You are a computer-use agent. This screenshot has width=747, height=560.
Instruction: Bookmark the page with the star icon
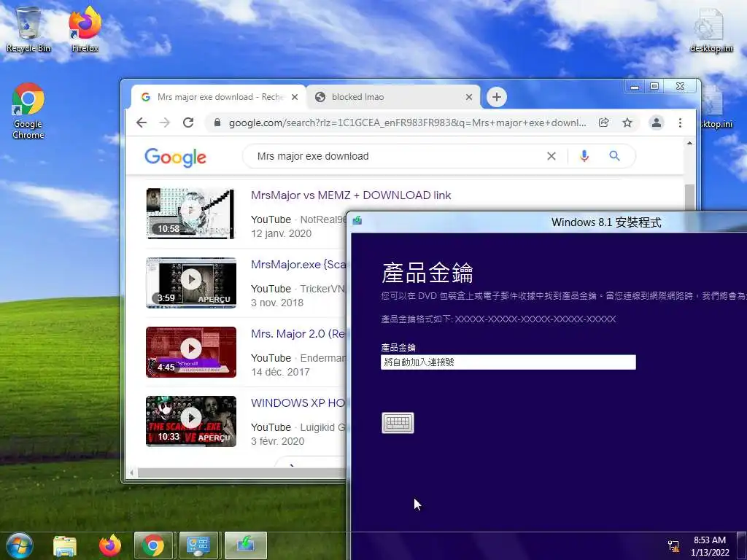(627, 122)
